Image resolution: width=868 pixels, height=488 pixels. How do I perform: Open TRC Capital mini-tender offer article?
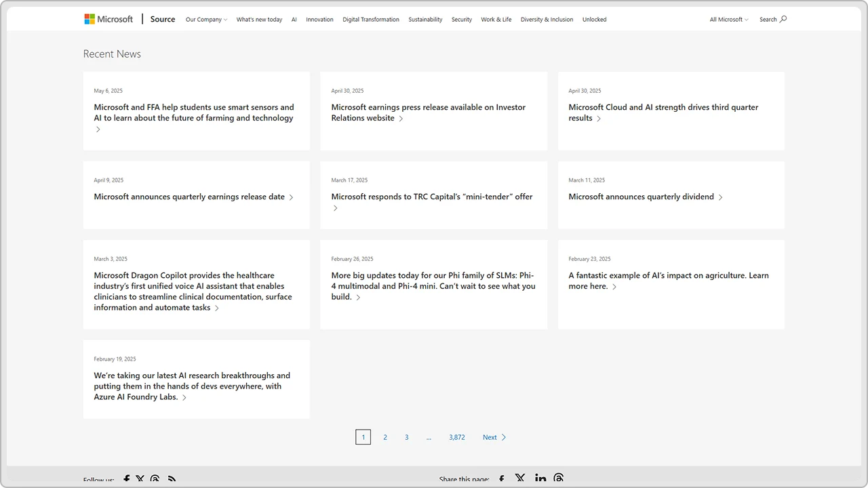(x=432, y=197)
